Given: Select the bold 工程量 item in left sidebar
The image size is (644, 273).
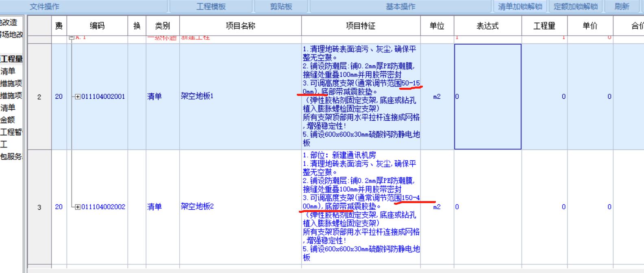Looking at the screenshot, I should point(11,59).
